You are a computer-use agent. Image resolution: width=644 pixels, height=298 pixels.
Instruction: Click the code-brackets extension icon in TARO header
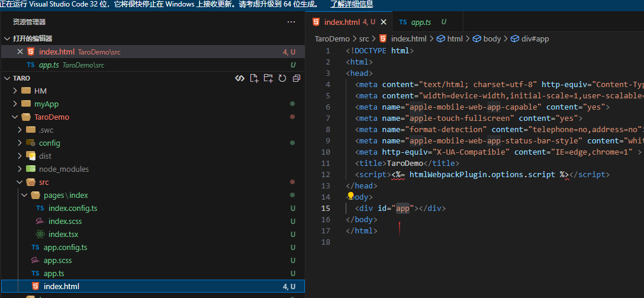click(x=240, y=78)
